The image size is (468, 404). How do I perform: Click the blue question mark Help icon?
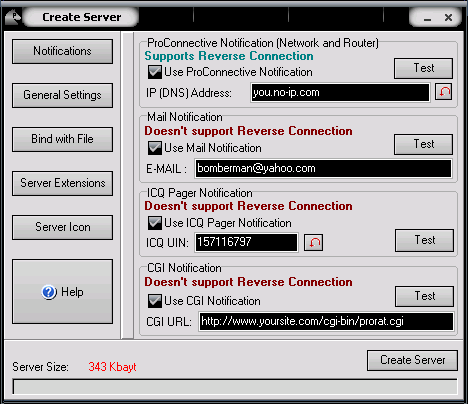49,292
